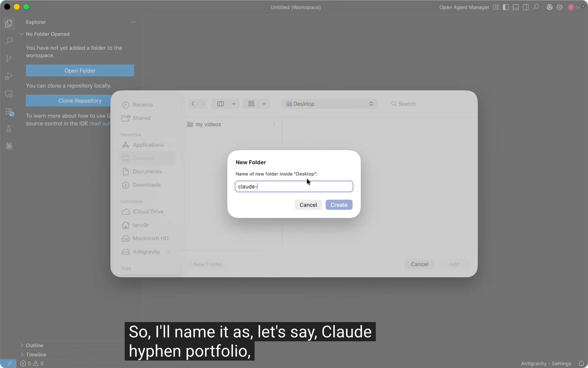Open the Explorer view in activity bar

[x=9, y=23]
